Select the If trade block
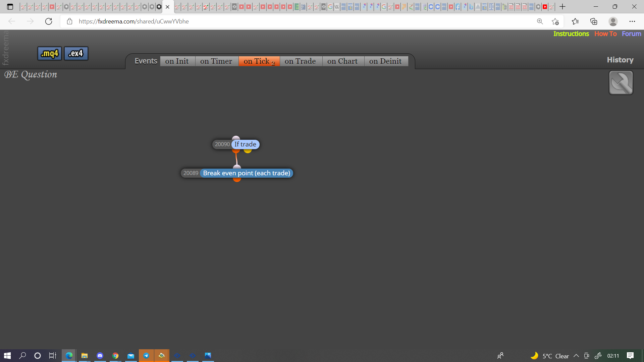 point(245,144)
